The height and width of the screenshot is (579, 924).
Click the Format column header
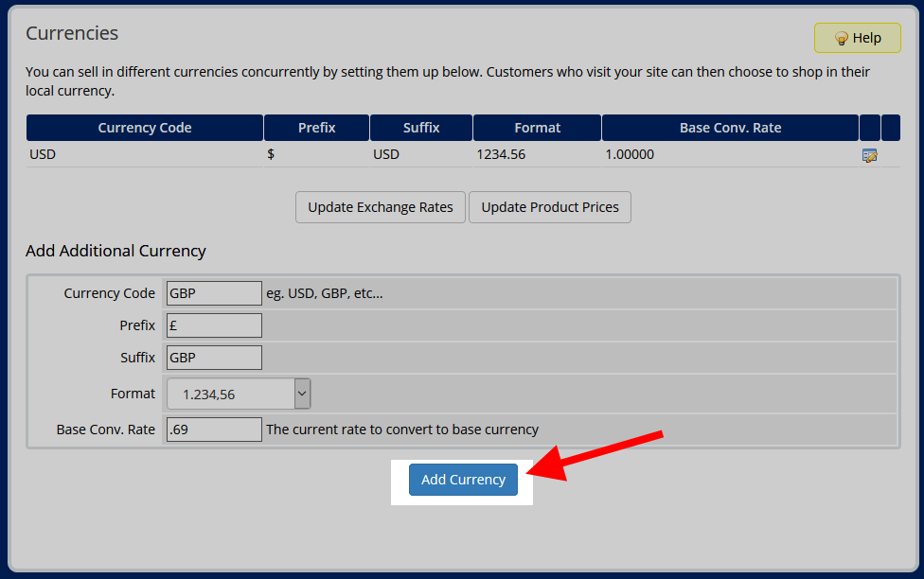point(537,128)
